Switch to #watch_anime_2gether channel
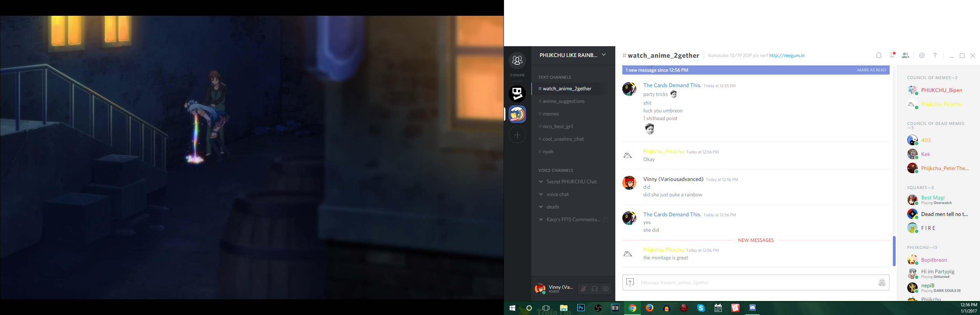Image resolution: width=980 pixels, height=315 pixels. coord(569,89)
